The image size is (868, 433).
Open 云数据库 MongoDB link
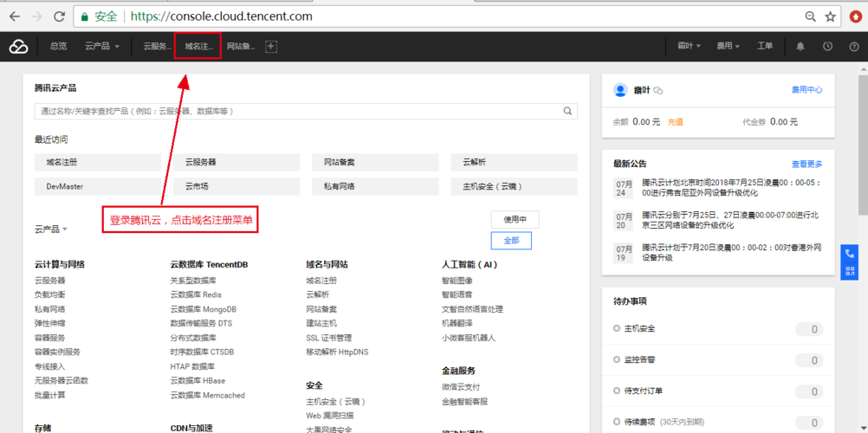[x=204, y=309]
